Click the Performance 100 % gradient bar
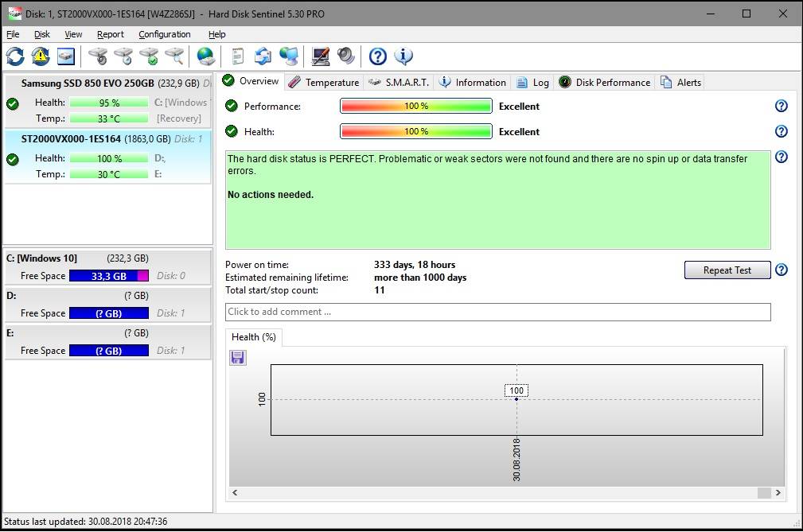Image resolution: width=803 pixels, height=532 pixels. click(x=416, y=106)
